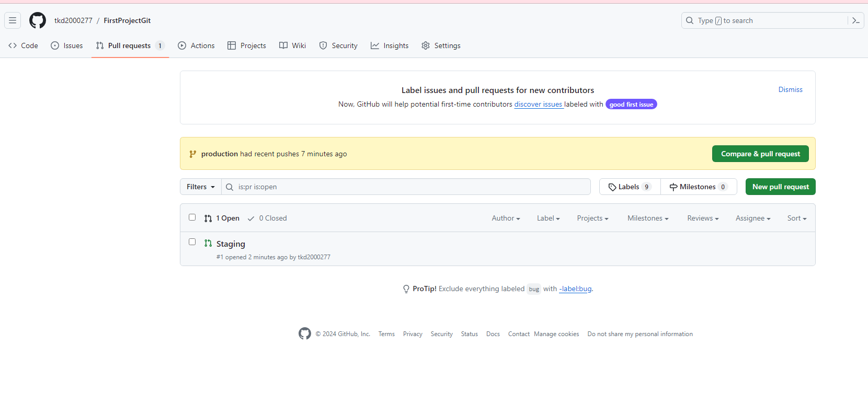Open the Author filter dropdown

pyautogui.click(x=506, y=218)
